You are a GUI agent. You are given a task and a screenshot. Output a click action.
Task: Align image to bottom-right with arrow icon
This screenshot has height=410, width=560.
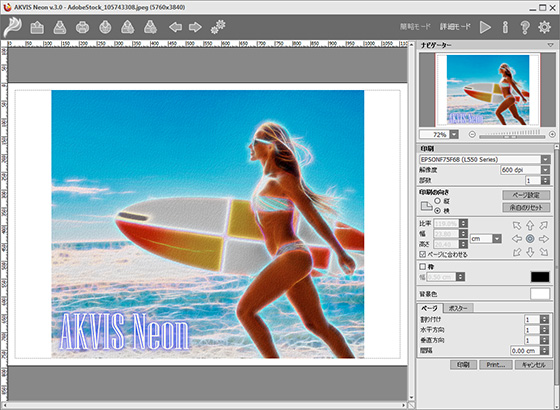544,252
